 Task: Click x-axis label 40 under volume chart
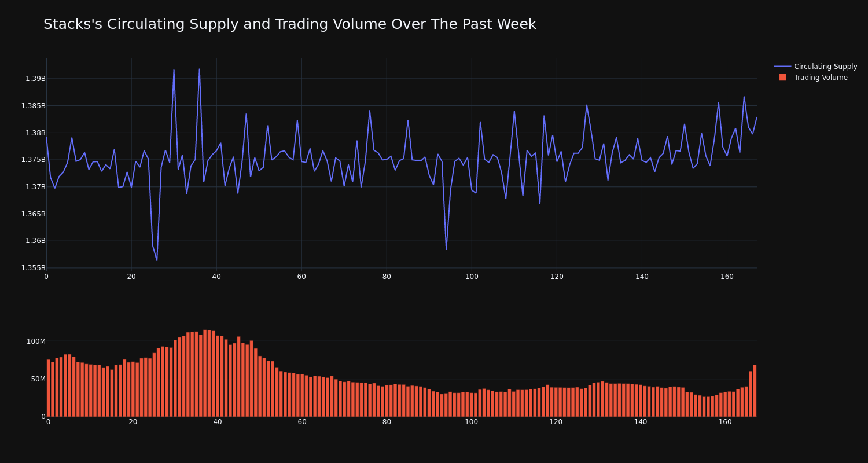[218, 422]
